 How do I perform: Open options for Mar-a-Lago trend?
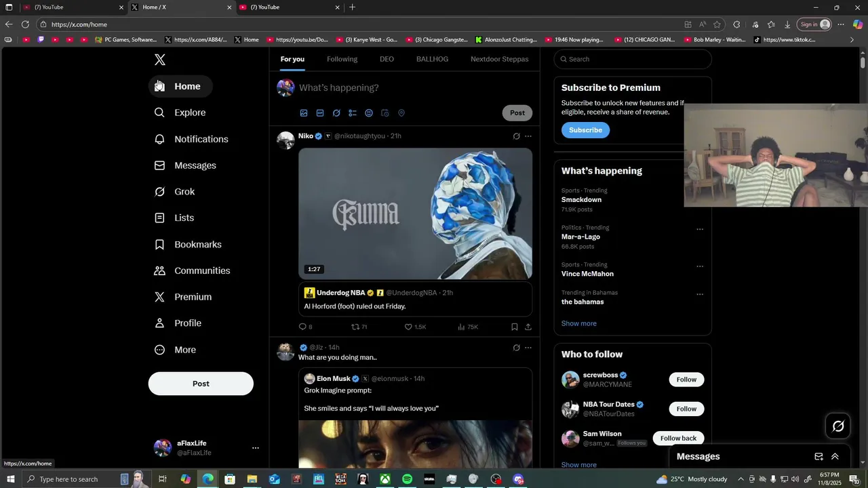(700, 229)
